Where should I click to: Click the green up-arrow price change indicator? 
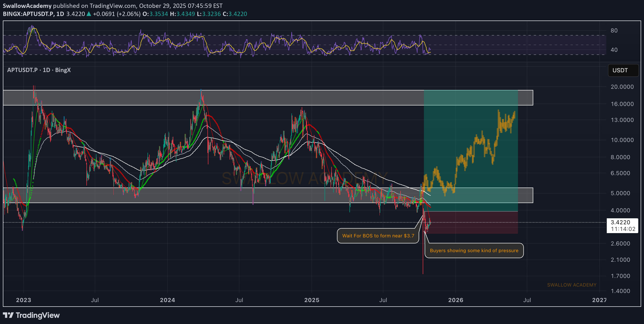point(89,14)
